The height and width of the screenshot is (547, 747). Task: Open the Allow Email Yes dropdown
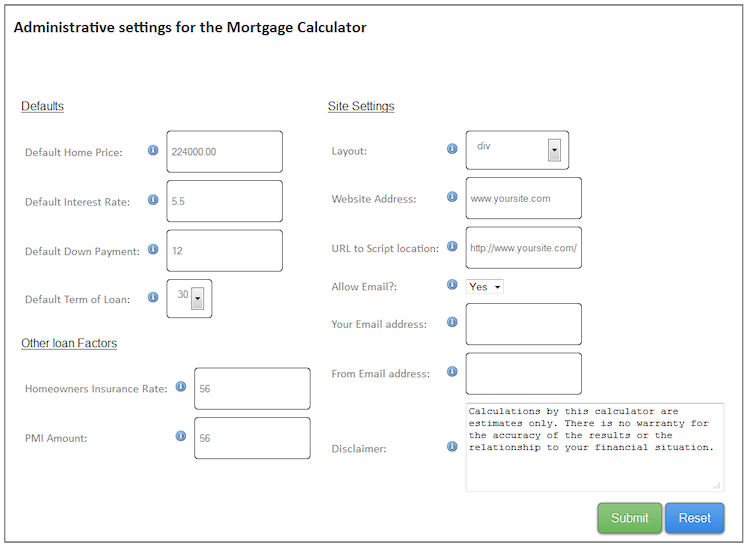click(485, 287)
